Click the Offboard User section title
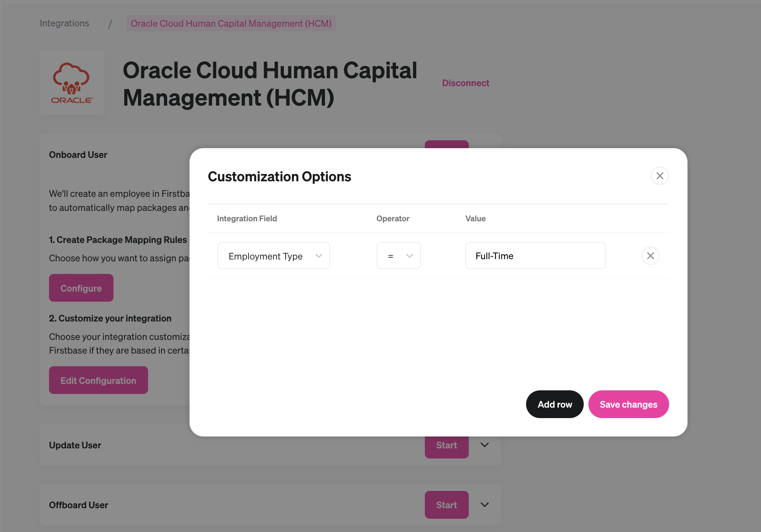Screen dimensions: 761x532 (79, 505)
